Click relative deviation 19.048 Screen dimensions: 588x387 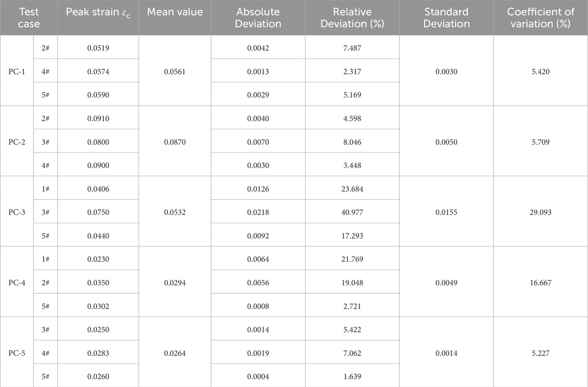tap(352, 282)
